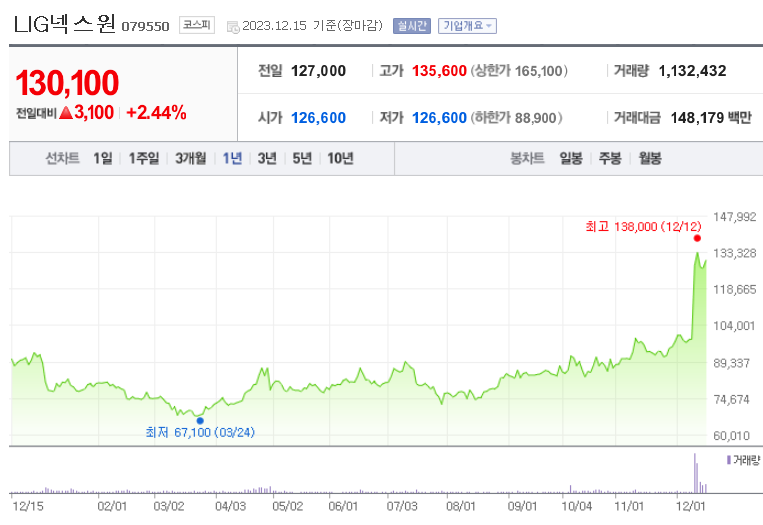Click the 거래대금 value 148,179 백만

[711, 118]
